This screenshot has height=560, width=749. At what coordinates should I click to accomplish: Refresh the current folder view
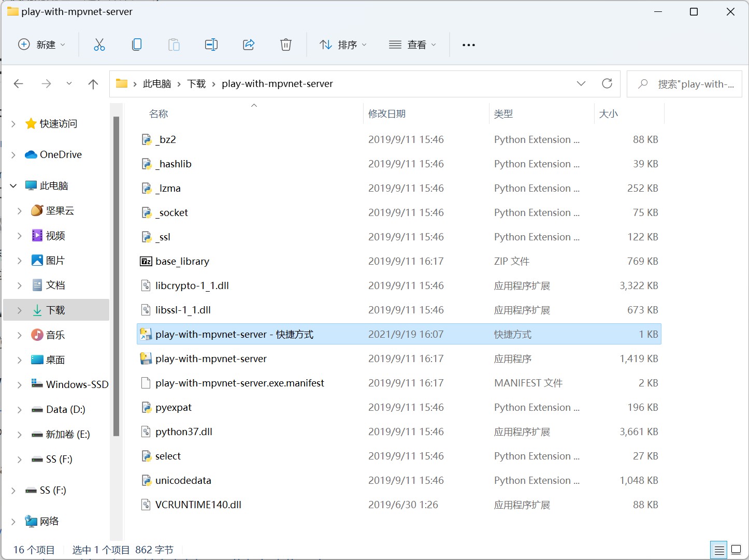click(607, 83)
